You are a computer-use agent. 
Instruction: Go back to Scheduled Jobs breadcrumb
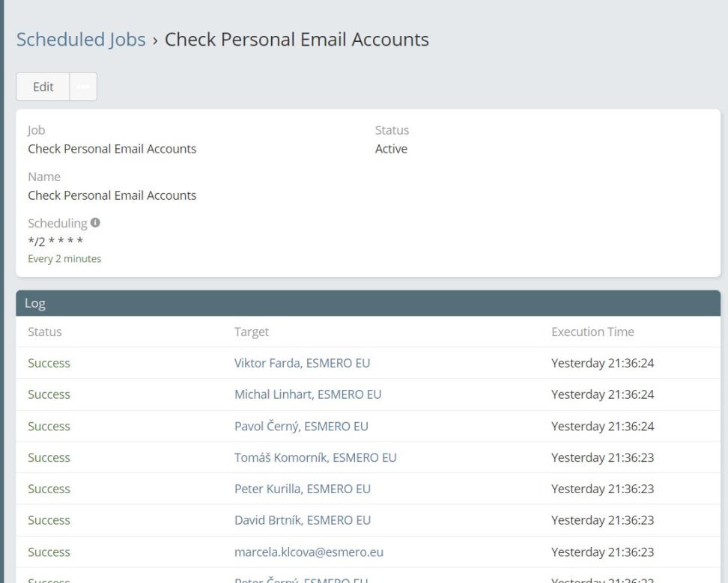click(81, 40)
